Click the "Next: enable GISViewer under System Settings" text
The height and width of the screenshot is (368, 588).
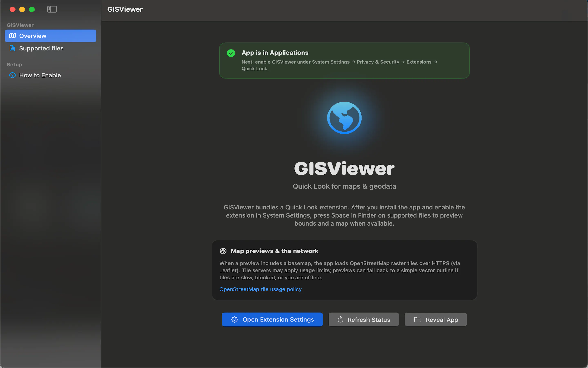coord(339,65)
